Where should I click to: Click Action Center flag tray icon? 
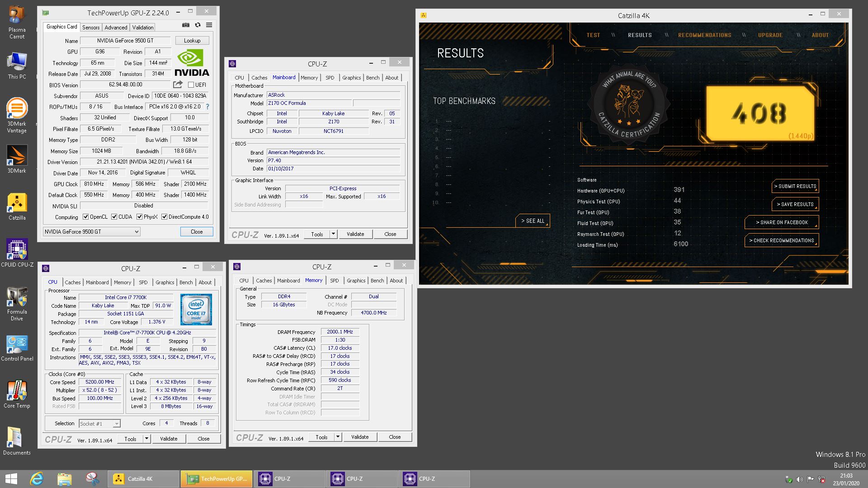point(810,479)
